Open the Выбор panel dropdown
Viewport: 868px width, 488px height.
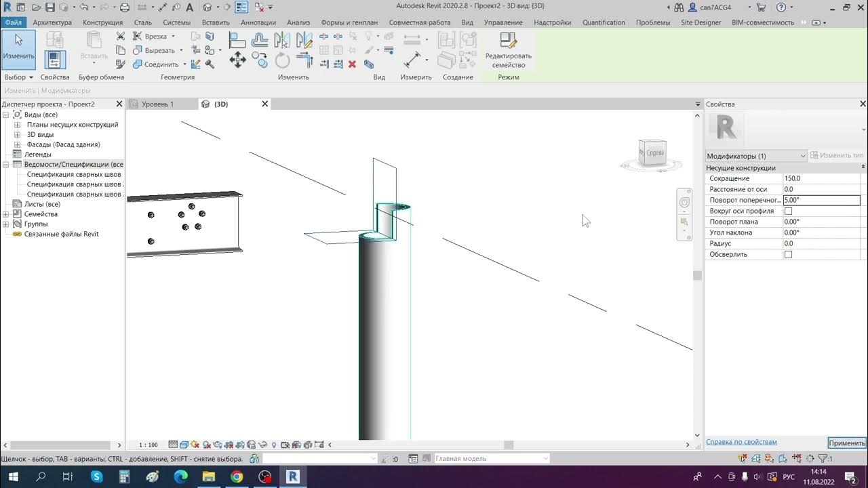(x=18, y=77)
